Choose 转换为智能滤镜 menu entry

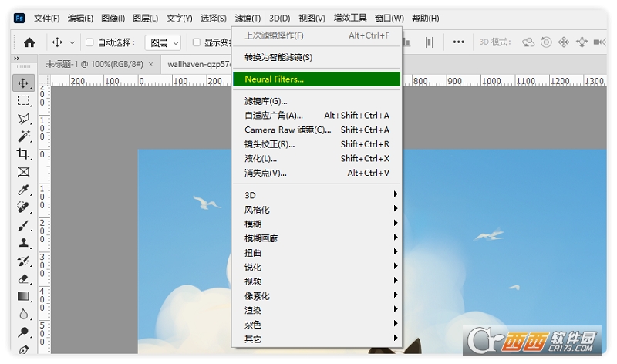(x=317, y=57)
